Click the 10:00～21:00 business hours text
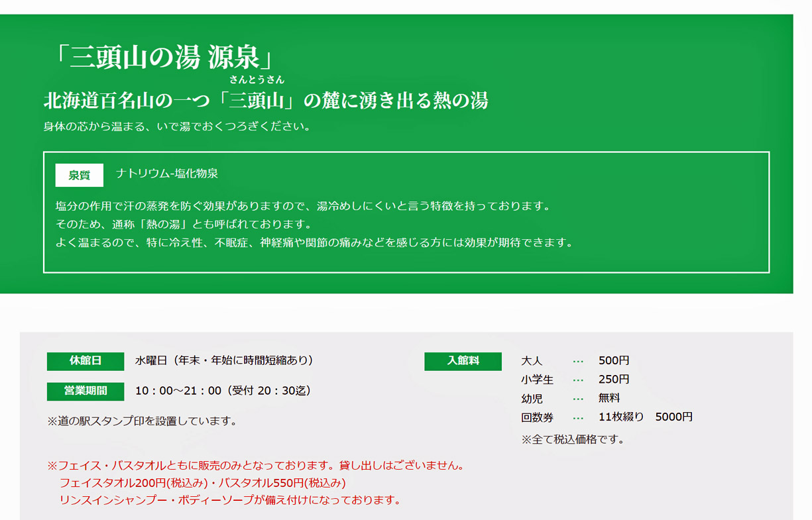The width and height of the screenshot is (812, 520). pos(223,391)
